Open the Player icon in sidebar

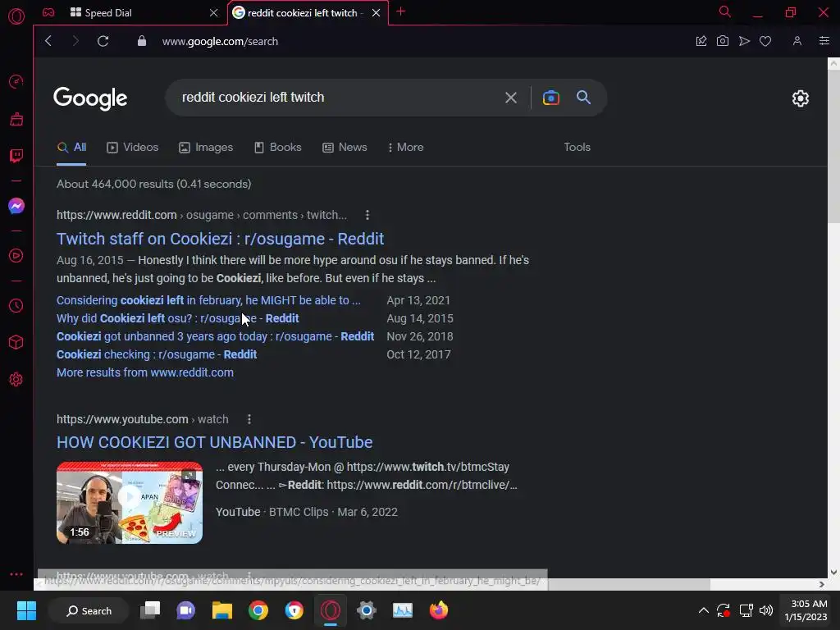point(16,256)
